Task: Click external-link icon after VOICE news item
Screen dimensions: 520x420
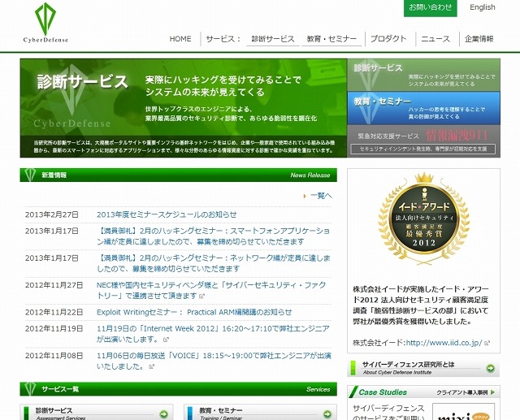Action: pyautogui.click(x=152, y=366)
